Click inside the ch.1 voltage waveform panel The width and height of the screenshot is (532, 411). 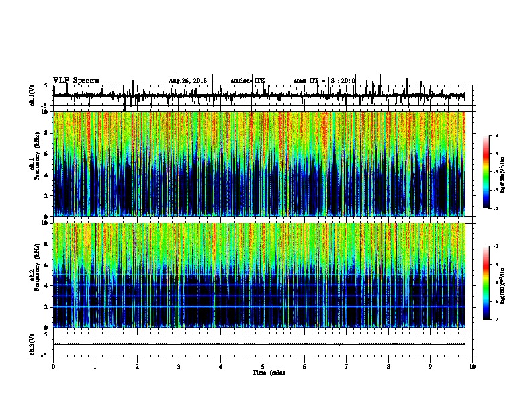click(x=263, y=95)
